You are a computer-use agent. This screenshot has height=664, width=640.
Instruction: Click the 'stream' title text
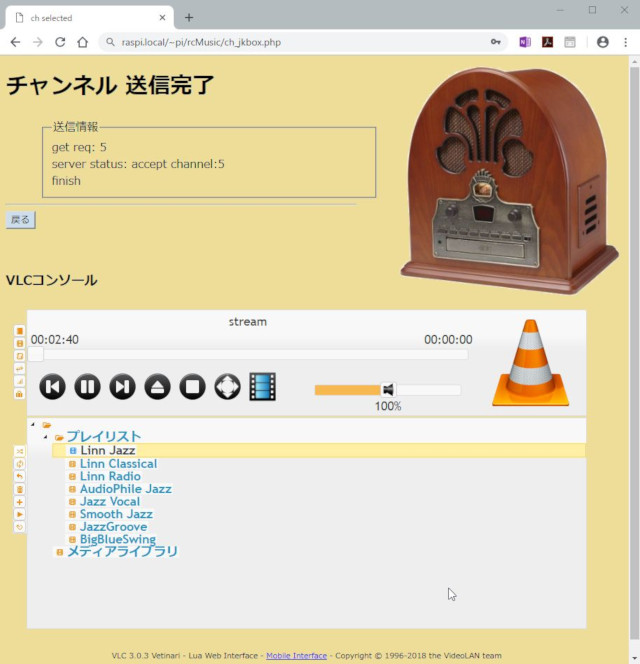pyautogui.click(x=248, y=322)
